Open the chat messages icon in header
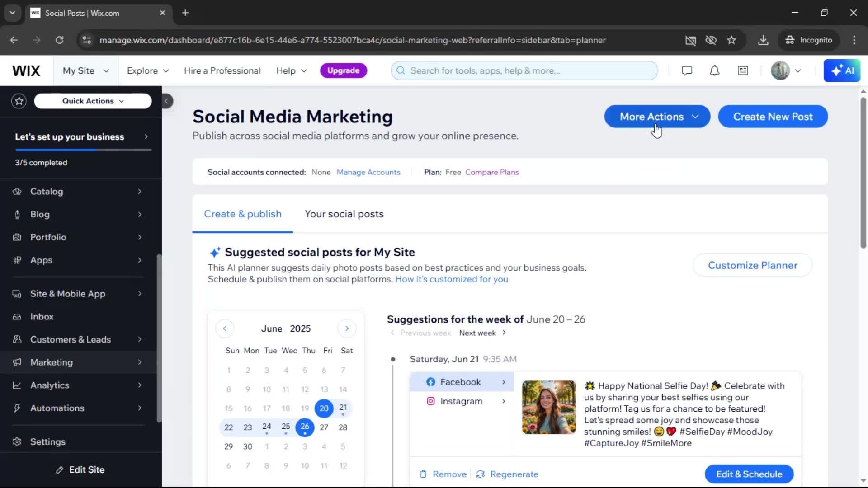This screenshot has height=488, width=868. click(687, 70)
